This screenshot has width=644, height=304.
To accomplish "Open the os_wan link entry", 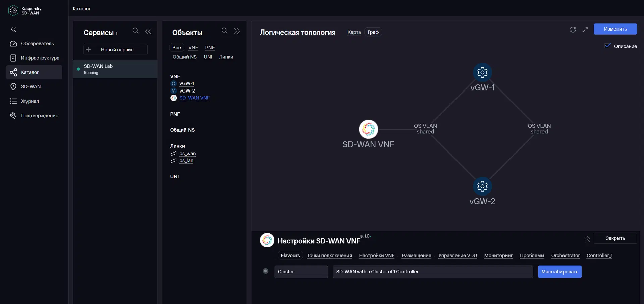I will (x=187, y=154).
